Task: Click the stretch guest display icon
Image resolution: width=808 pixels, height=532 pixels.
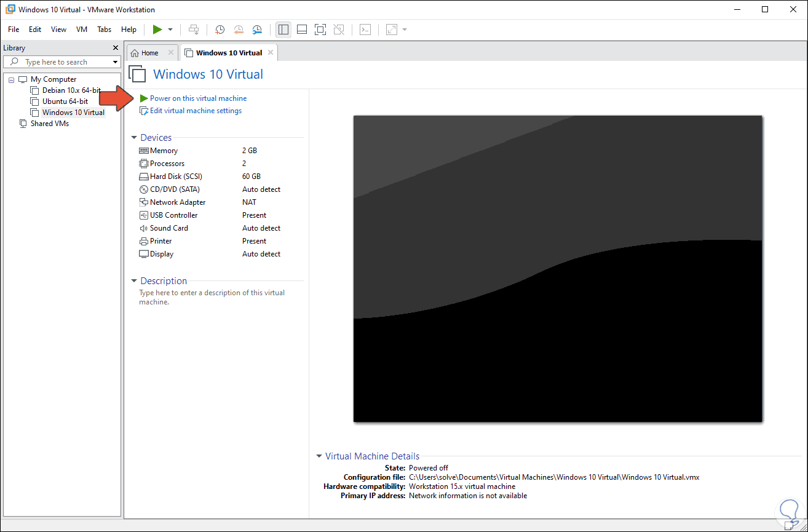Action: 392,30
